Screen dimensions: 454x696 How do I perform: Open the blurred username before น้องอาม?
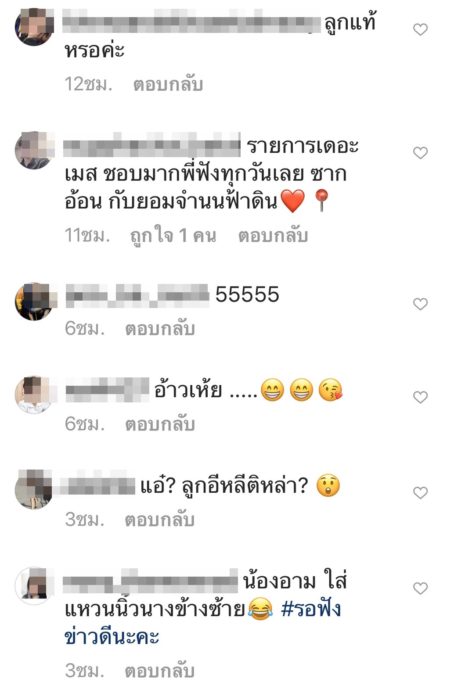[x=150, y=580]
